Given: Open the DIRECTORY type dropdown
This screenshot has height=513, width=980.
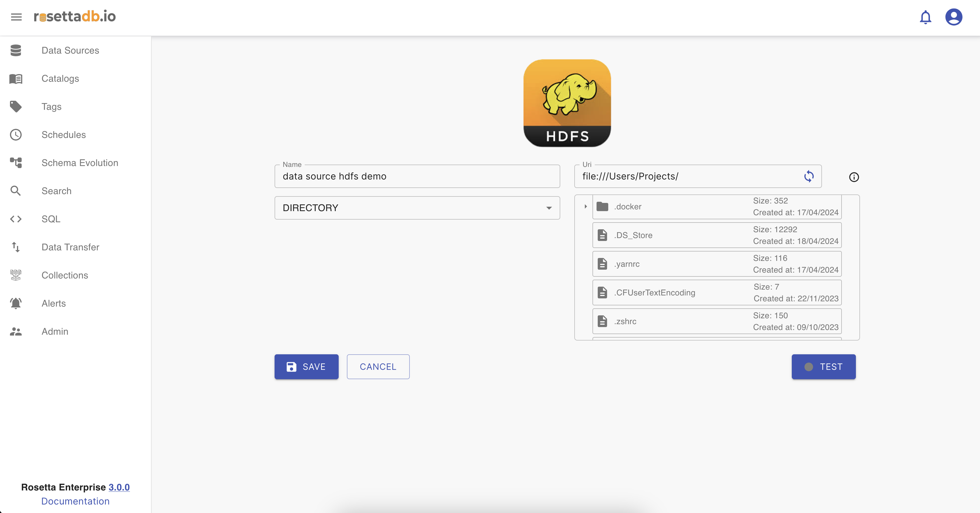Looking at the screenshot, I should click(x=417, y=208).
